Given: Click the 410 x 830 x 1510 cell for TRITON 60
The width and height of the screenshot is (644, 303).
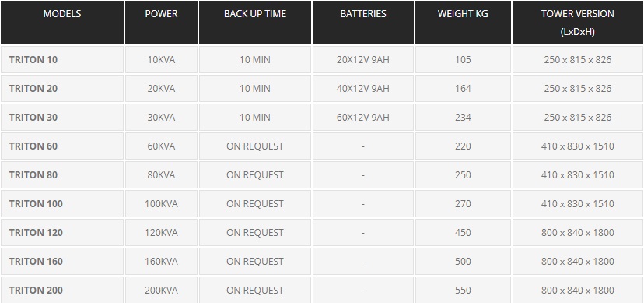Looking at the screenshot, I should pyautogui.click(x=577, y=146).
